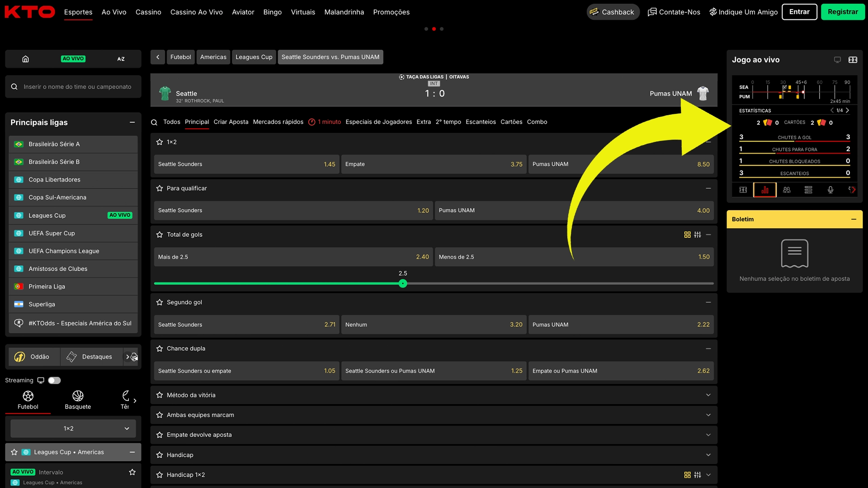Collapse the Para qualificar market
Screen dimensions: 868x488
click(708, 188)
